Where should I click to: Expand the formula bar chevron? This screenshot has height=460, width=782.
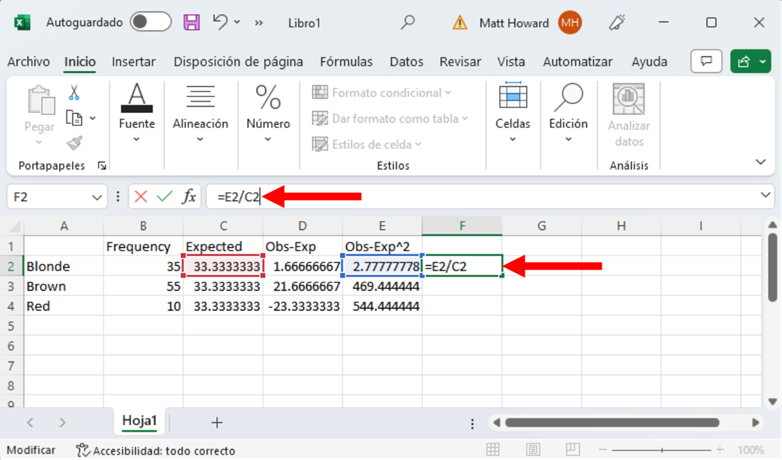[x=766, y=196]
